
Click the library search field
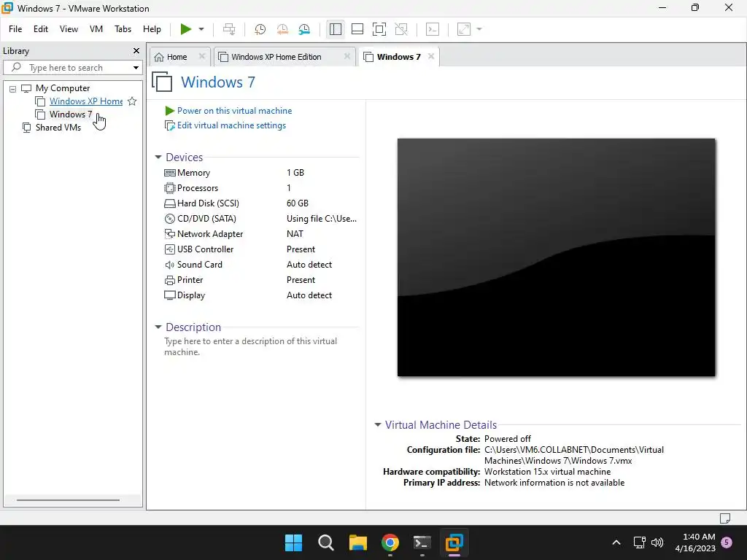71,68
